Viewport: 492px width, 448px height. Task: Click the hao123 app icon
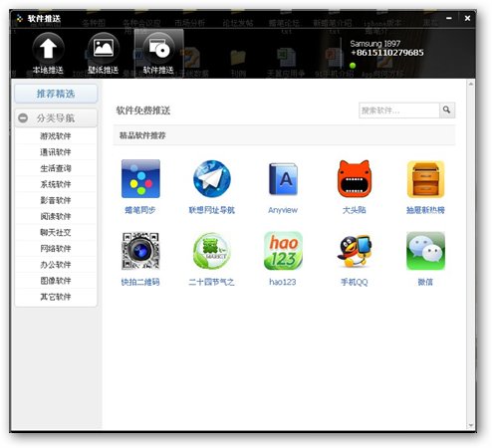tap(283, 251)
